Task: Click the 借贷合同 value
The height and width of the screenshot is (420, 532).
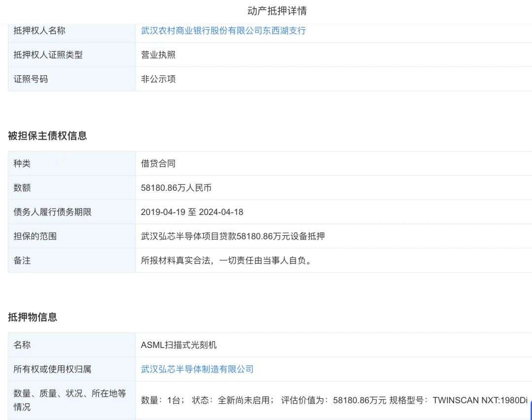Action: coord(158,163)
